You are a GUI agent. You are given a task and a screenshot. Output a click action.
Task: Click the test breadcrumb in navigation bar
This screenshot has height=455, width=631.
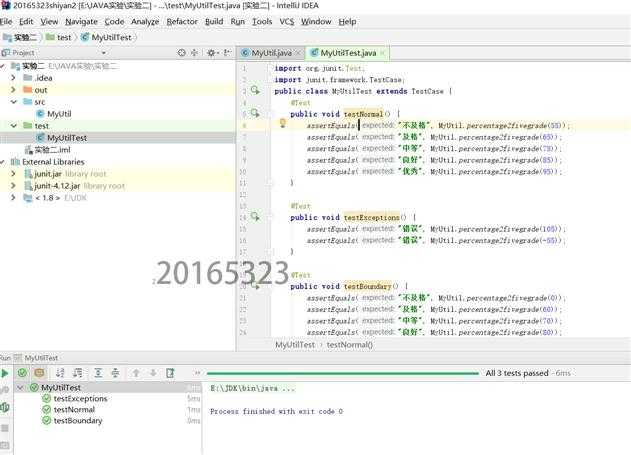click(x=59, y=37)
